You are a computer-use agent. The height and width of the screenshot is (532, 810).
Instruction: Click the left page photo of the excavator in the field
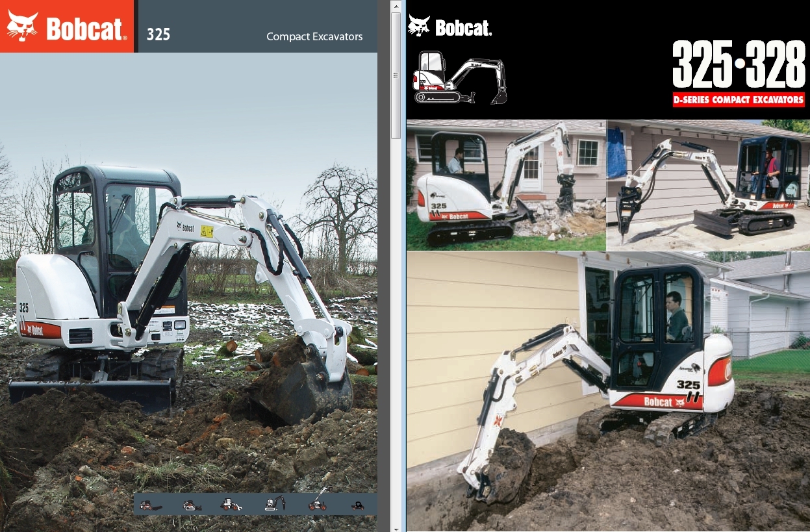(x=188, y=292)
